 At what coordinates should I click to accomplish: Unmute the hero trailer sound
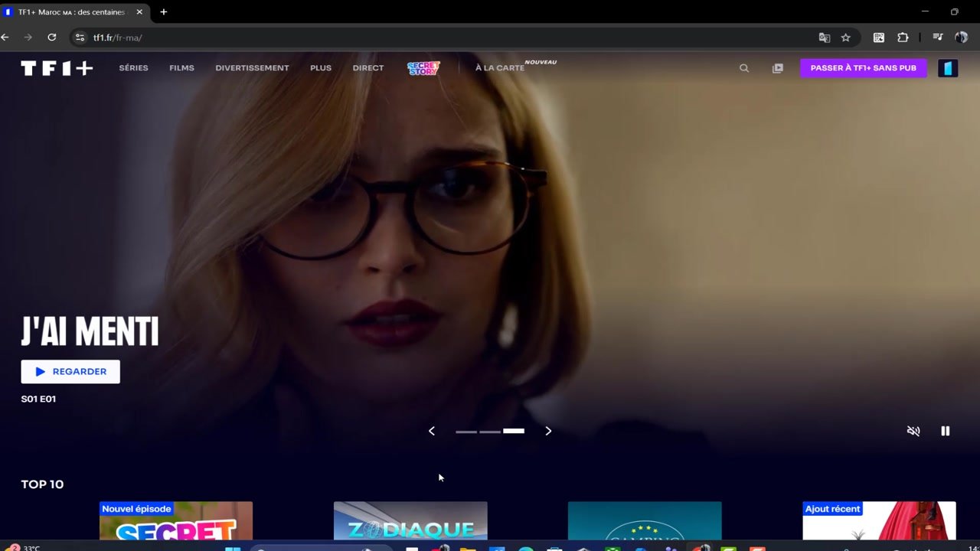click(x=913, y=431)
